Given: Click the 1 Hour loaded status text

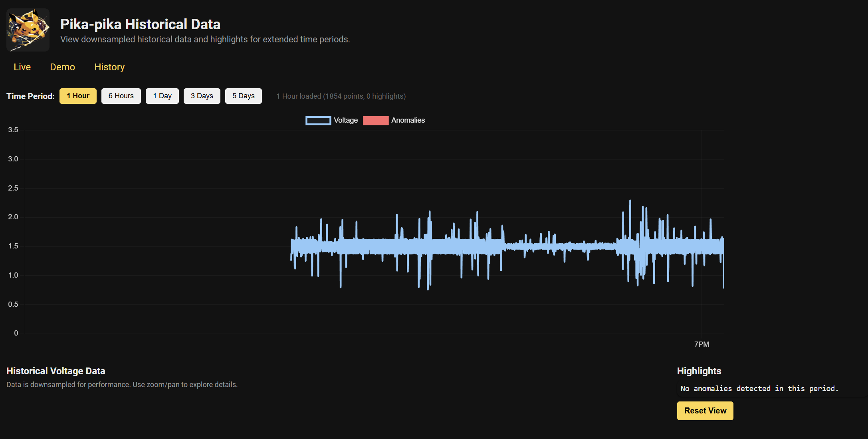Looking at the screenshot, I should coord(341,96).
